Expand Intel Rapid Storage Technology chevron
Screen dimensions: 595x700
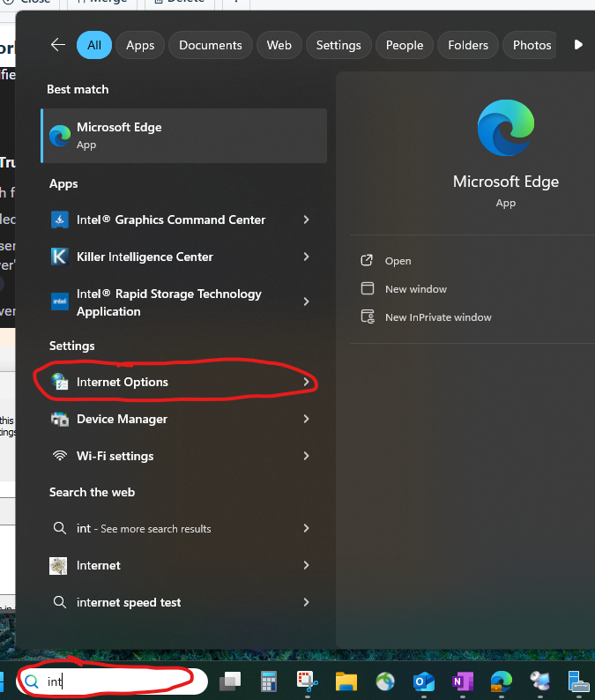[306, 302]
